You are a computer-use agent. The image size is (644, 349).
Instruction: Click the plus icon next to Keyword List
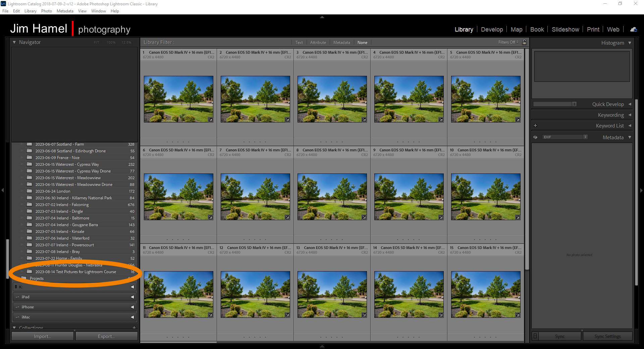tap(536, 126)
